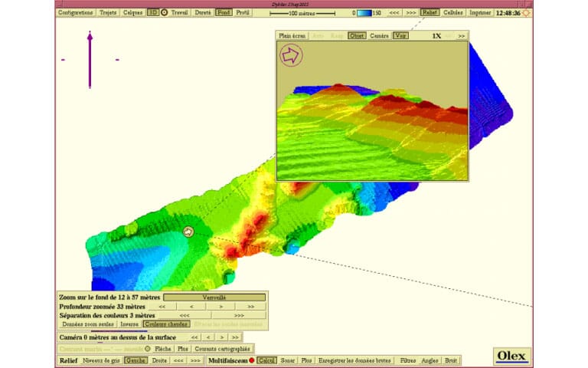Viewport: 588px width, 368px height.
Task: Toggle the 3D view button
Action: tap(153, 13)
